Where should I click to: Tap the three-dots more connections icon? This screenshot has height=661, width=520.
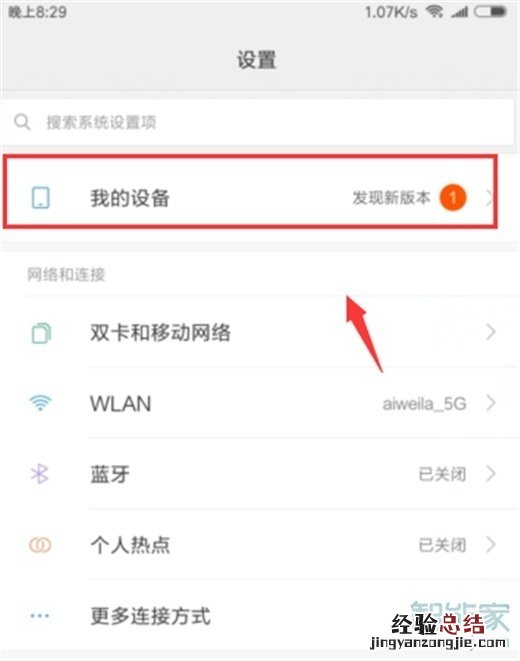point(40,615)
